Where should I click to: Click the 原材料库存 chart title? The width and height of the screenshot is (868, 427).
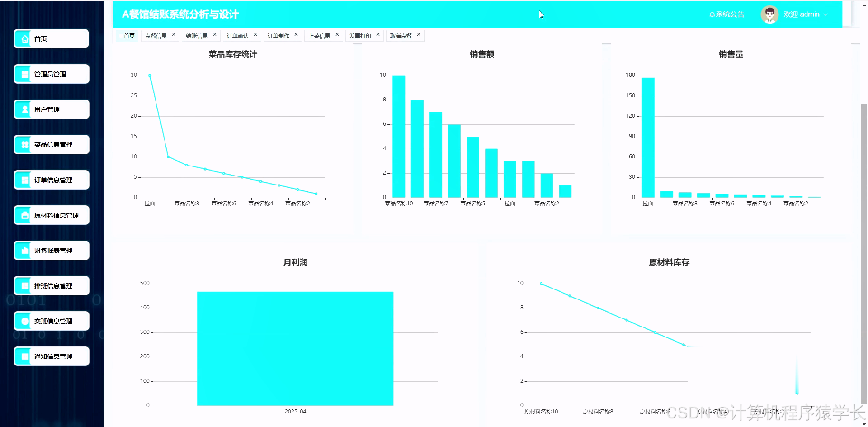coord(669,262)
